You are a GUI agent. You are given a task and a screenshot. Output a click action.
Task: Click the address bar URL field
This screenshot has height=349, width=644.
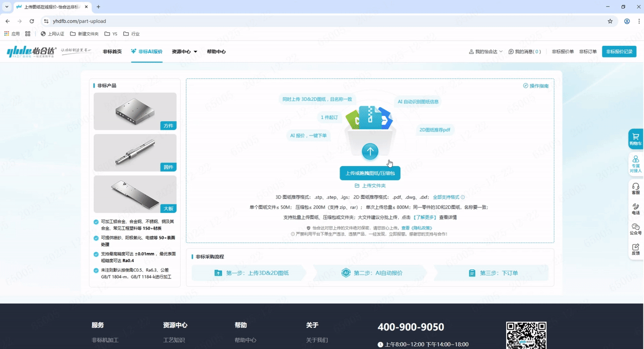pyautogui.click(x=302, y=21)
